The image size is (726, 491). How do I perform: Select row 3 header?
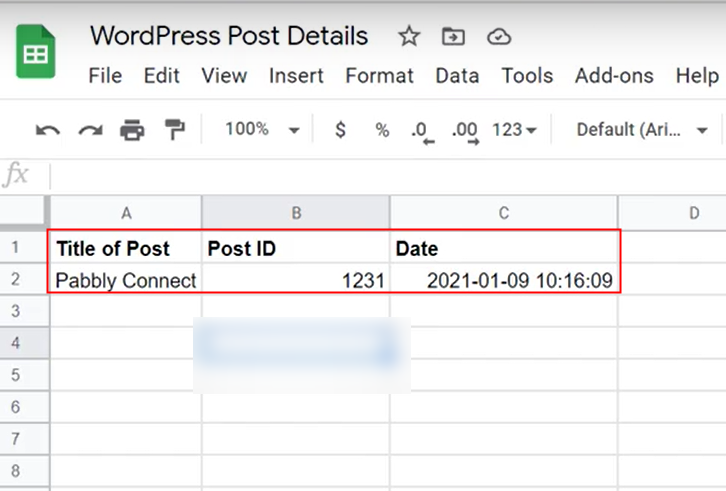pos(24,311)
